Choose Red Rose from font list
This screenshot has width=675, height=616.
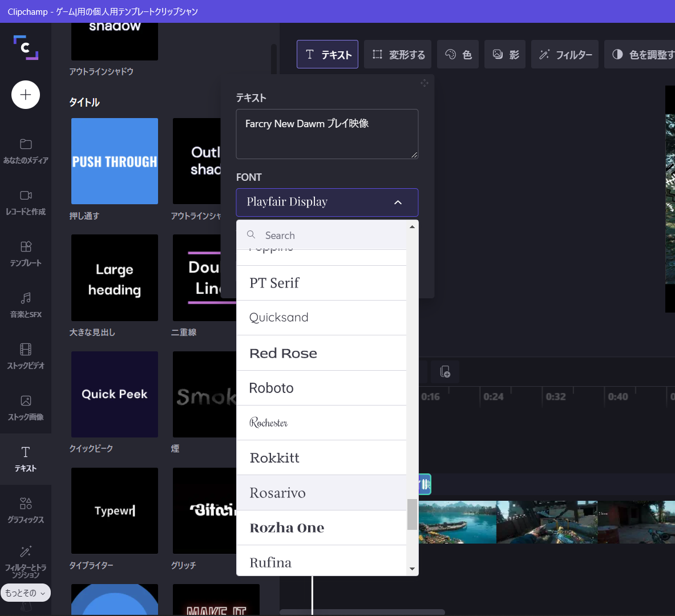pos(321,353)
